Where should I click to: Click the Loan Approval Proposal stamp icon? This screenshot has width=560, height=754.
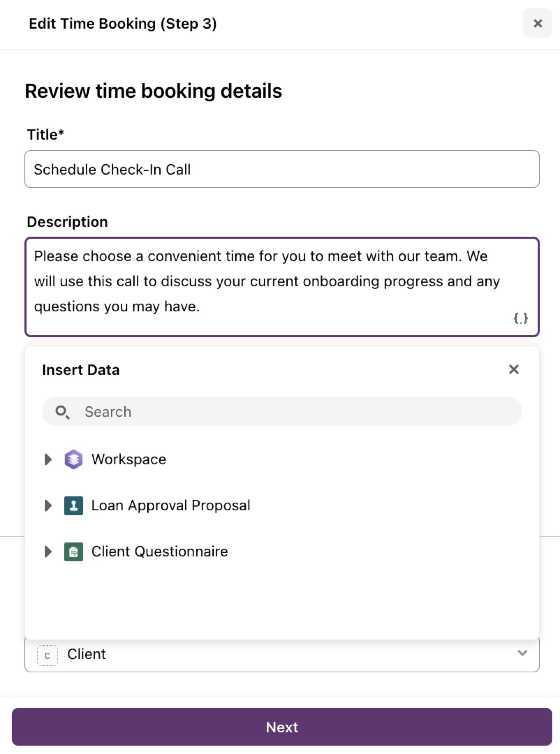coord(74,505)
